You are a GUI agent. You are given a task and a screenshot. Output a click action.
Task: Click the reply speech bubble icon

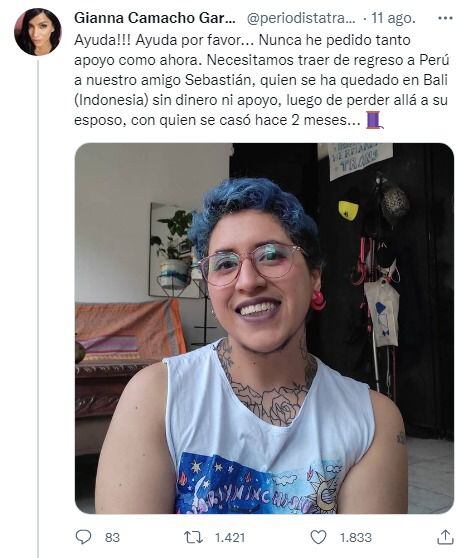coord(84,537)
